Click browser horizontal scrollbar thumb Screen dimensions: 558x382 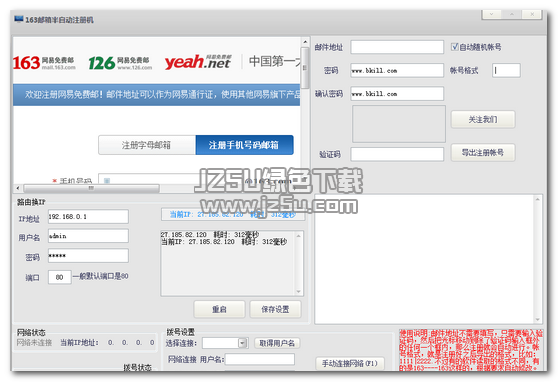click(91, 188)
